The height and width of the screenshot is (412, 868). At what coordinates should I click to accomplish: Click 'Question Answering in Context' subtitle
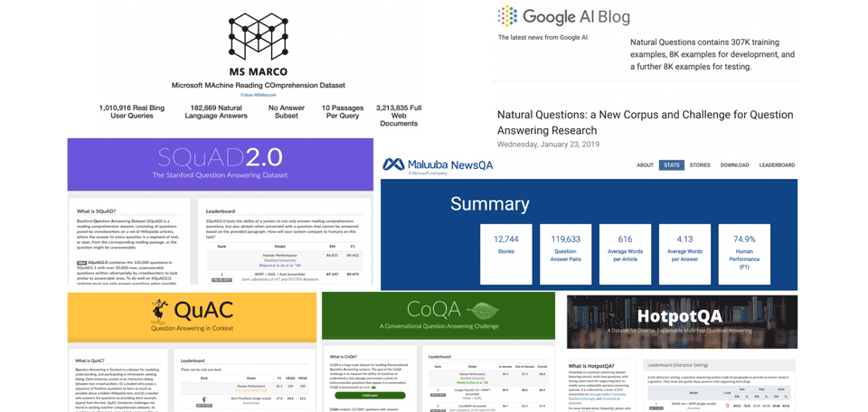pos(192,329)
